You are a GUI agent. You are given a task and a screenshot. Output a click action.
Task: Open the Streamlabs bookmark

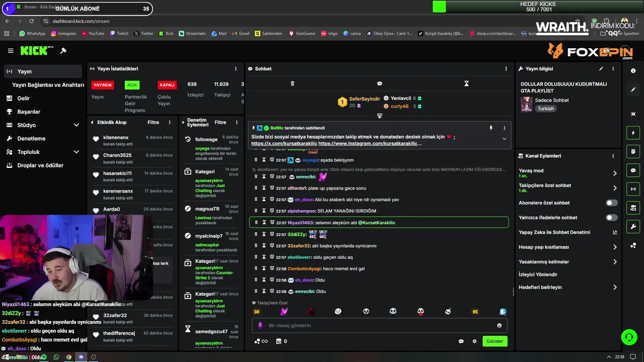pos(192,34)
